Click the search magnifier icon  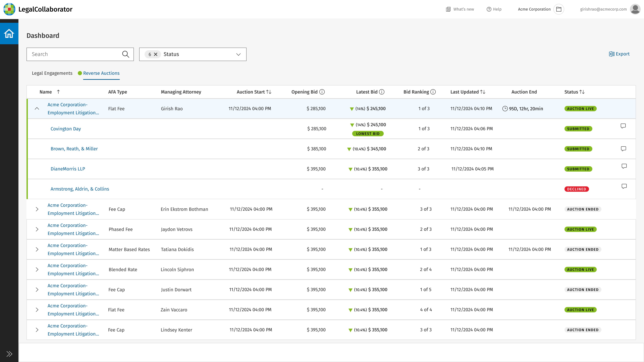pyautogui.click(x=125, y=54)
